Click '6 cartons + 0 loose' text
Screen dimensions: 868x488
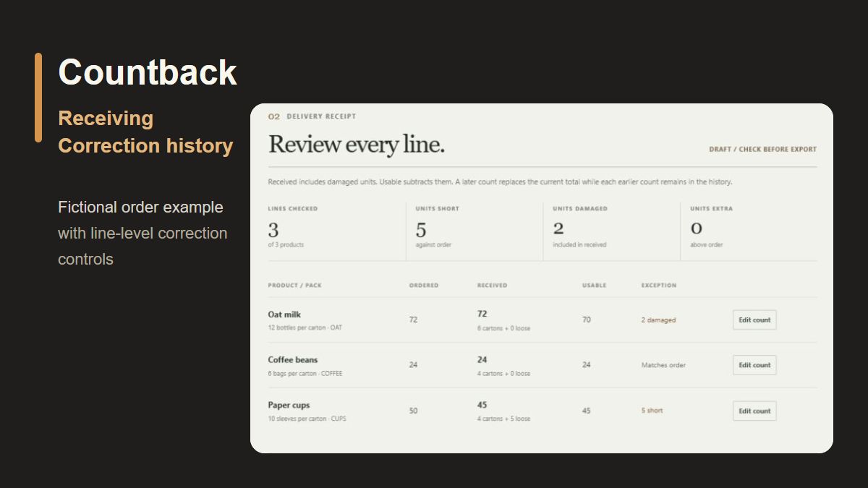[503, 328]
